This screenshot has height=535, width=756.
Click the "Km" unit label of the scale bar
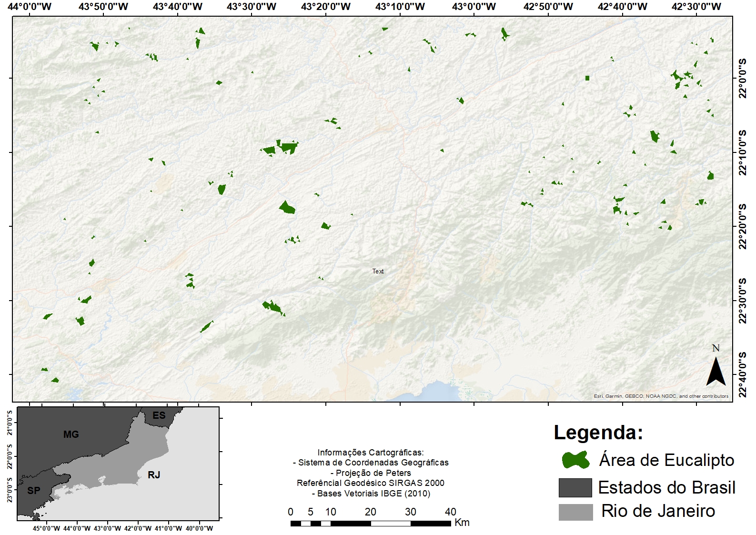coord(462,523)
